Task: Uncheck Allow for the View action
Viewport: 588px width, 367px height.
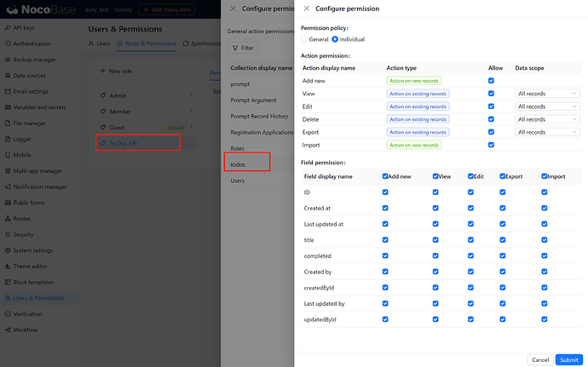Action: [x=491, y=94]
